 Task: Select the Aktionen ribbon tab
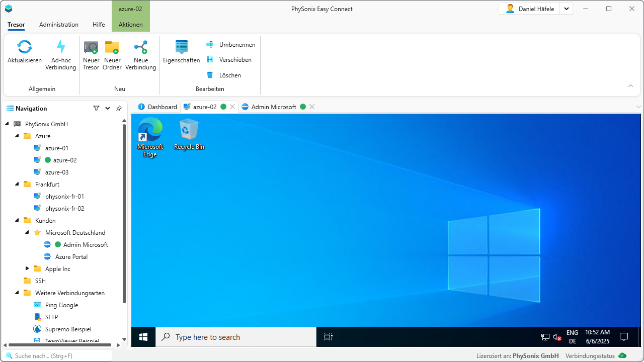[x=131, y=25]
